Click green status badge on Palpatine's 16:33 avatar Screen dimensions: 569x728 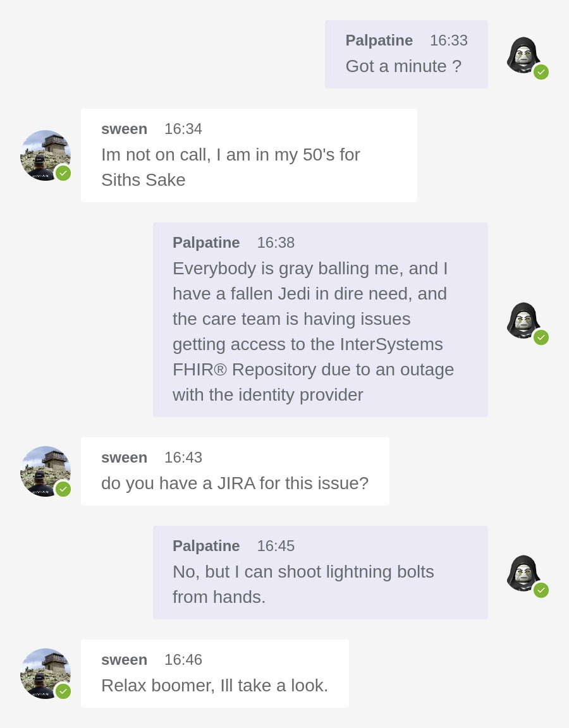coord(541,72)
